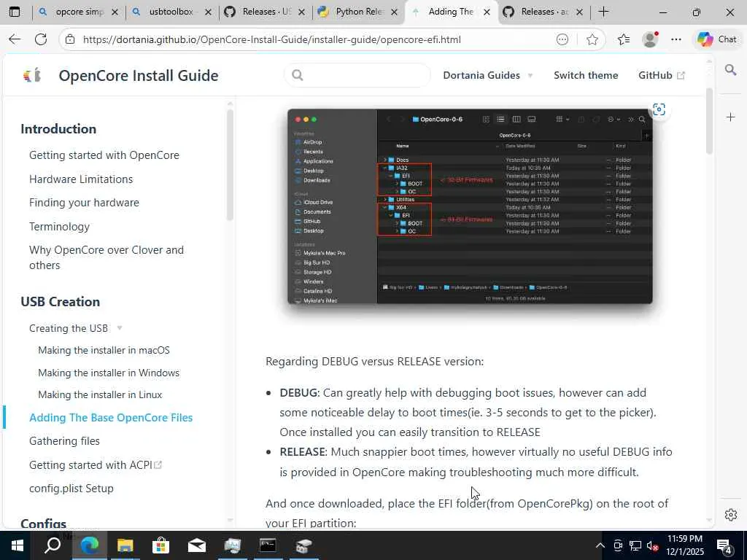Image resolution: width=747 pixels, height=560 pixels.
Task: Select Adding The Base OpenCore Files
Action: [x=111, y=418]
